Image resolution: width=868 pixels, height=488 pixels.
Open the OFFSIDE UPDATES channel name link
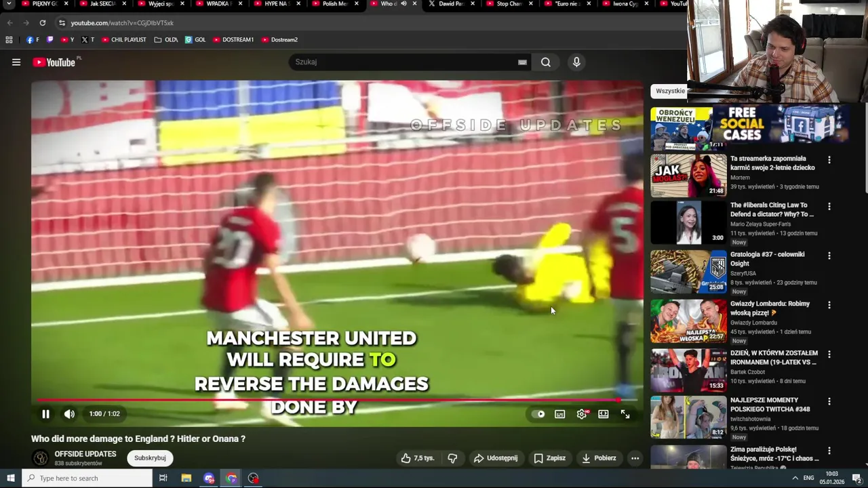pyautogui.click(x=85, y=454)
